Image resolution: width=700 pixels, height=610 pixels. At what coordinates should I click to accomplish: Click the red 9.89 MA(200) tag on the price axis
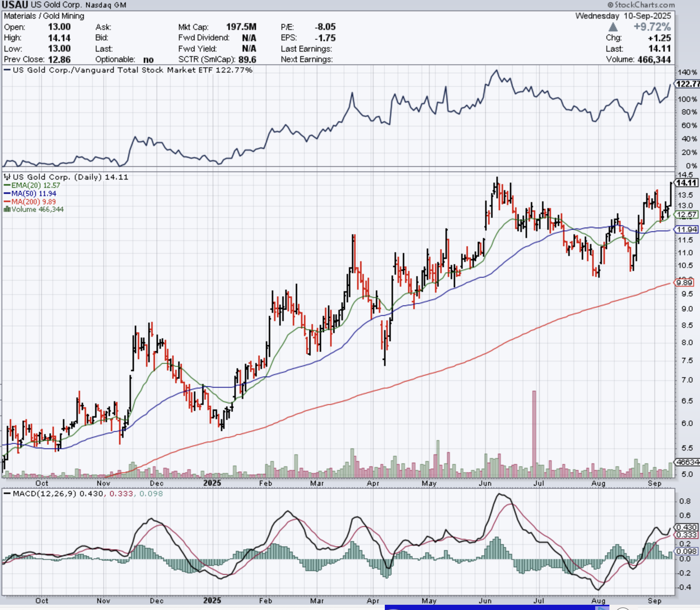(684, 283)
